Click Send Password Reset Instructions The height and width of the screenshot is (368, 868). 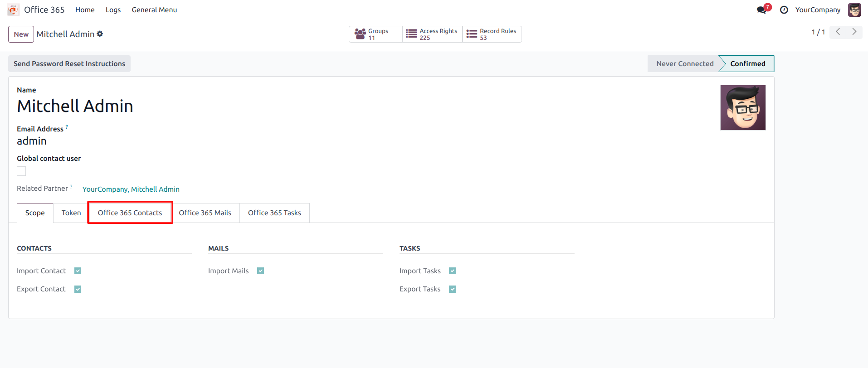click(69, 63)
